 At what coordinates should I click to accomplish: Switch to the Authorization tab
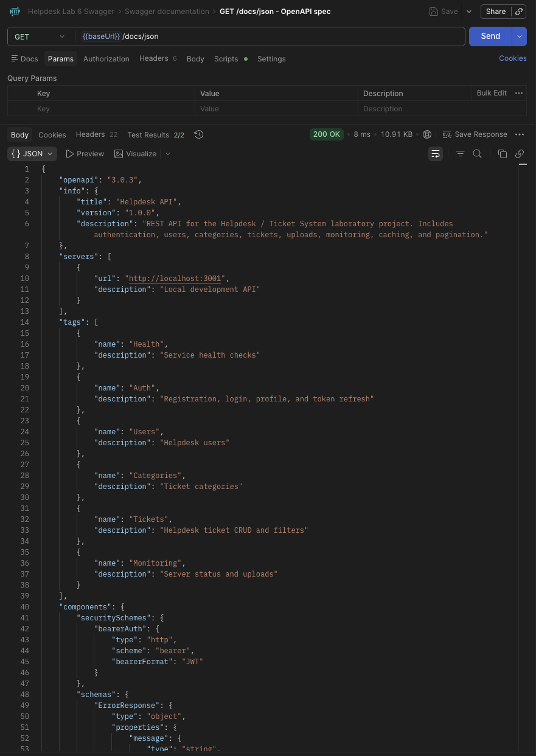click(106, 59)
